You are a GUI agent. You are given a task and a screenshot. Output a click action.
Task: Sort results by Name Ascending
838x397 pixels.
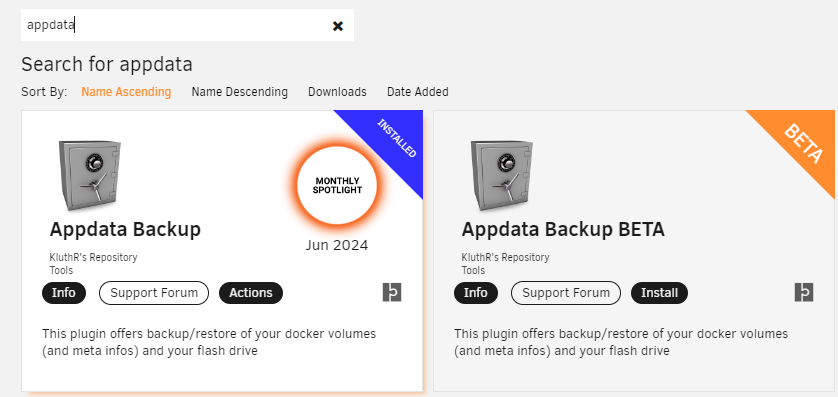pyautogui.click(x=126, y=92)
